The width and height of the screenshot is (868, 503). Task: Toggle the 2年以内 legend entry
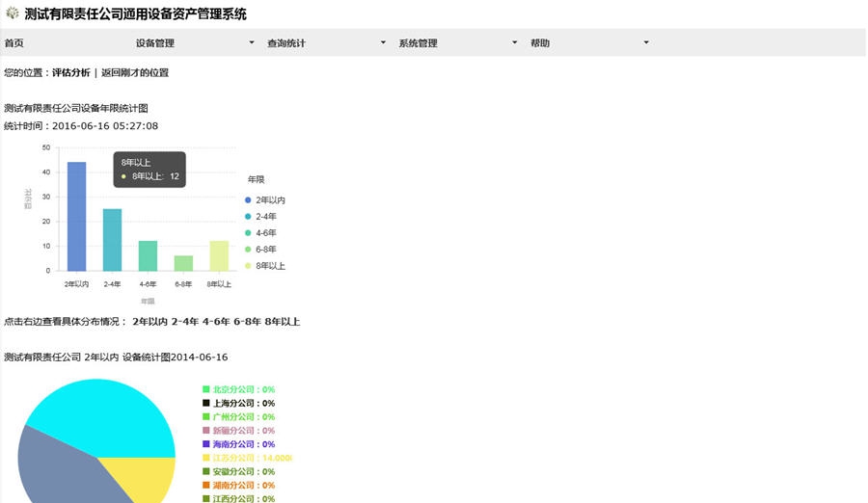pos(264,199)
